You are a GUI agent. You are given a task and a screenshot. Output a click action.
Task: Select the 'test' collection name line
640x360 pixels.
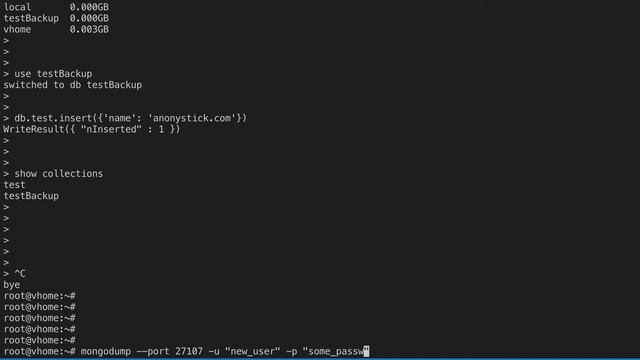(x=14, y=185)
